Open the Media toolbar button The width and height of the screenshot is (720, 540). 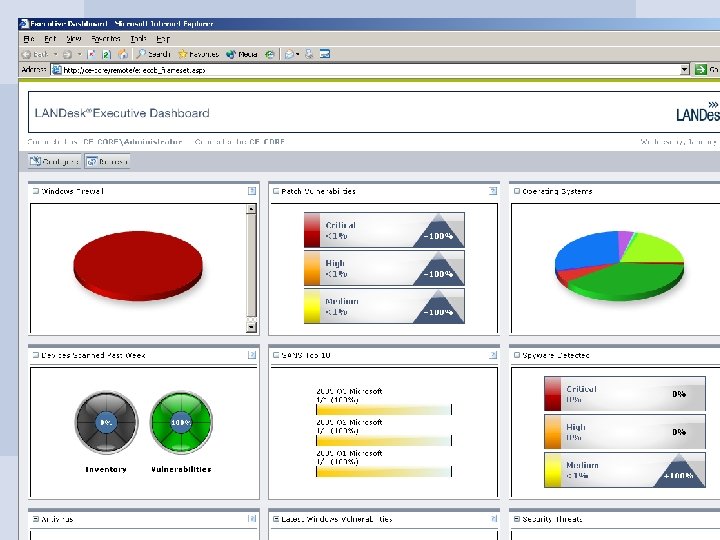point(242,54)
